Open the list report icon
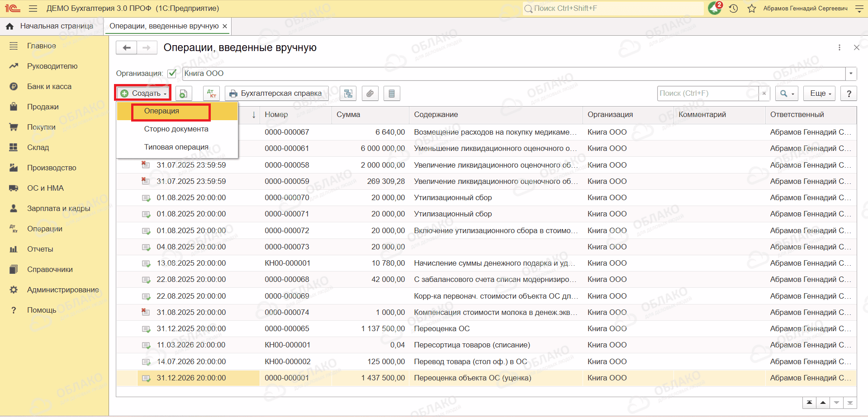 click(x=392, y=94)
